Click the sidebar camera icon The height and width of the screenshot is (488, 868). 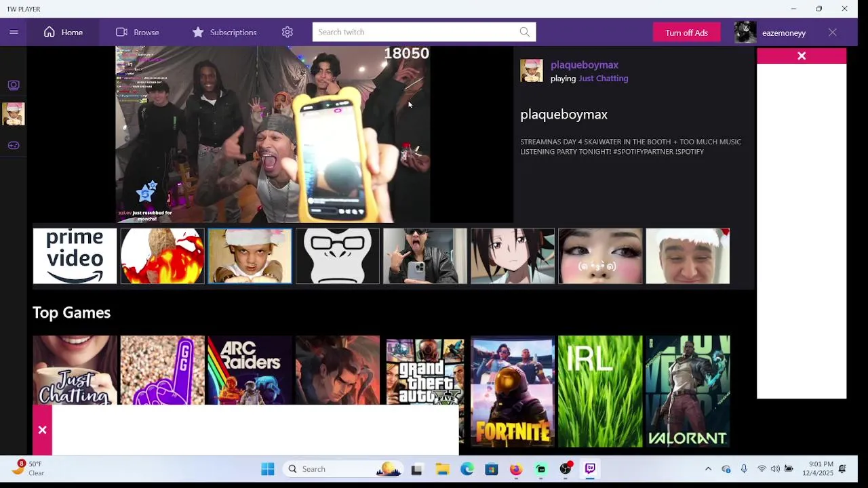(x=14, y=85)
